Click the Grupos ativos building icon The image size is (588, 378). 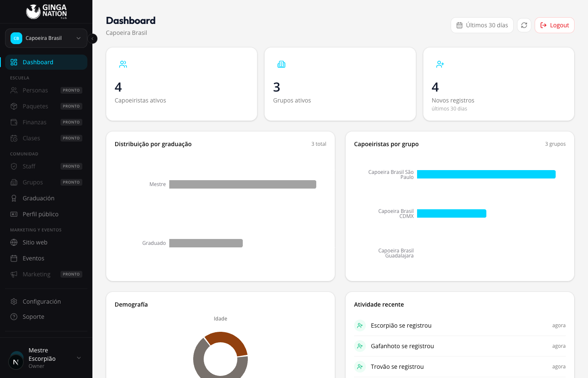pos(281,64)
